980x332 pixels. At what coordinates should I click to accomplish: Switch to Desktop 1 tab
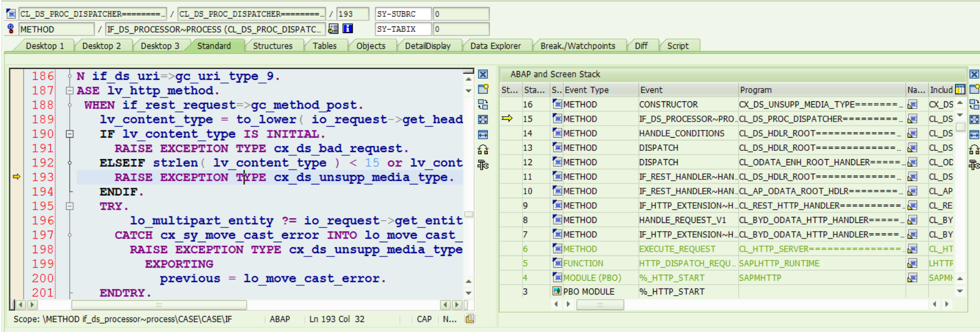[x=45, y=46]
